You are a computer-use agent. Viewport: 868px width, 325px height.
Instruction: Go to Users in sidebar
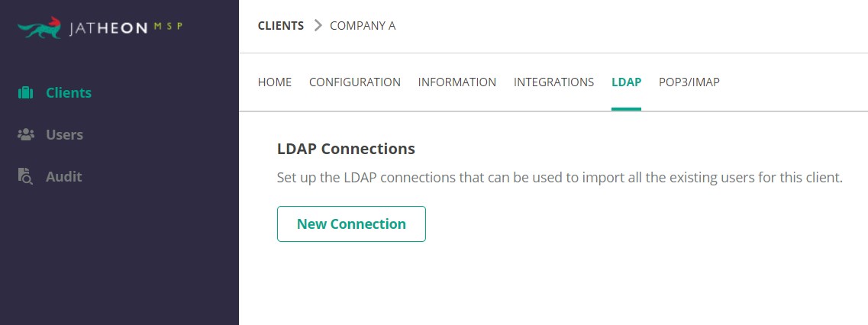click(x=64, y=134)
